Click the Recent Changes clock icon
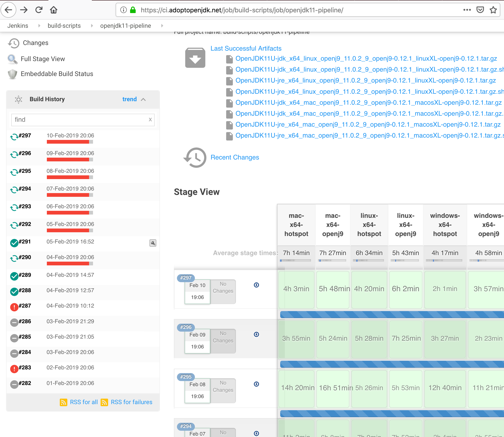The height and width of the screenshot is (437, 504). [x=195, y=158]
